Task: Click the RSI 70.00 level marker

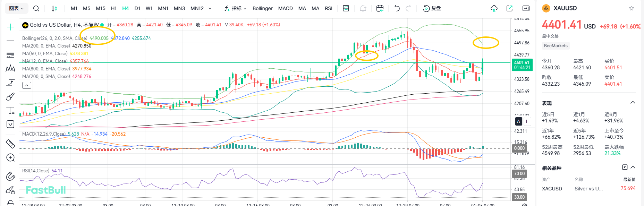Action: (519, 173)
